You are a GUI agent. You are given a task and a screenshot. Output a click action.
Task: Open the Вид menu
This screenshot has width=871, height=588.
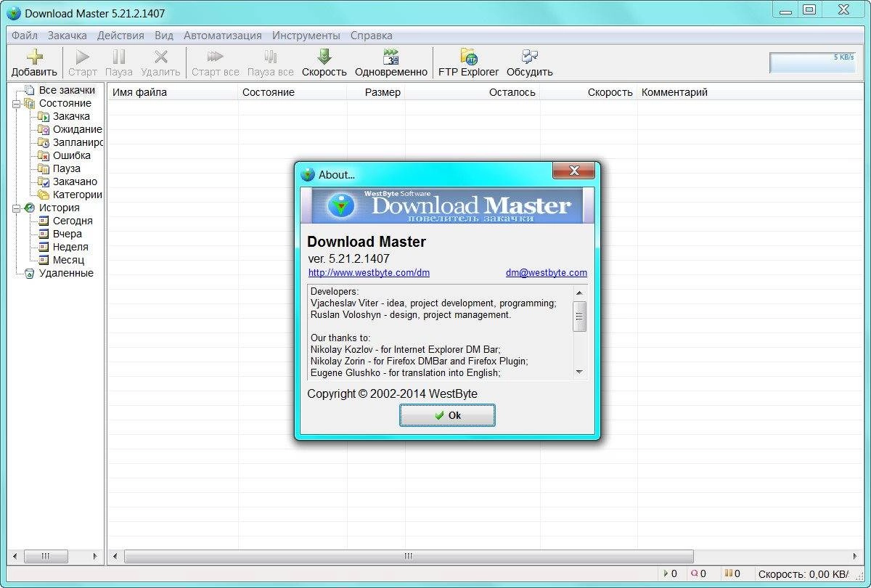pyautogui.click(x=164, y=35)
